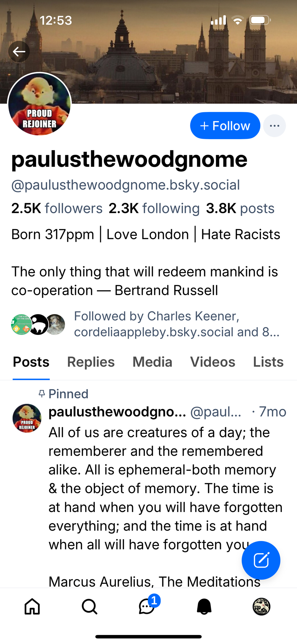
Task: View the Proud Rejoiner profile picture
Action: point(39,104)
